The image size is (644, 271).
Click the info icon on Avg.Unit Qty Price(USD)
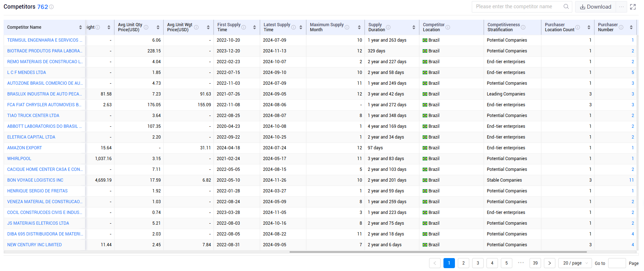click(146, 27)
